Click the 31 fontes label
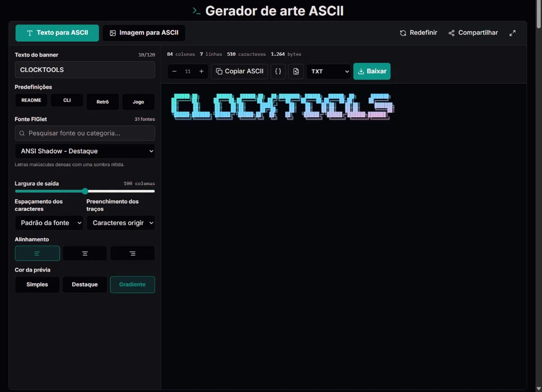Screen dimensions: 542x392 tap(145, 119)
